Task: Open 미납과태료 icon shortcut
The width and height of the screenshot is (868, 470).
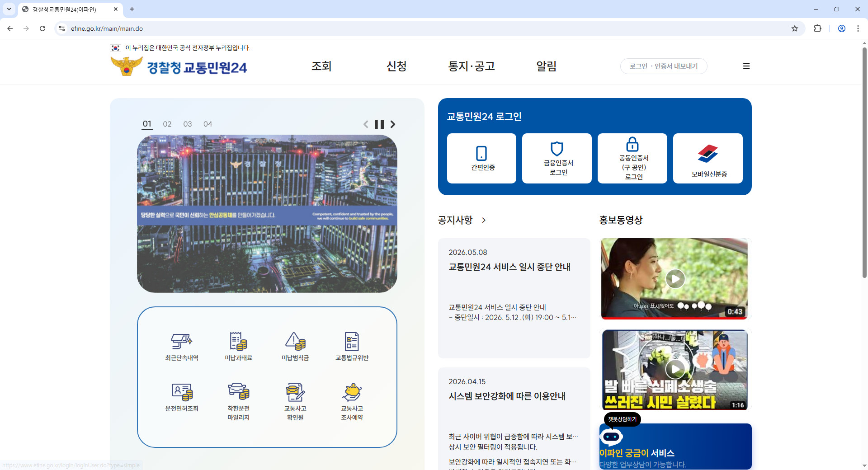Action: [x=238, y=347]
